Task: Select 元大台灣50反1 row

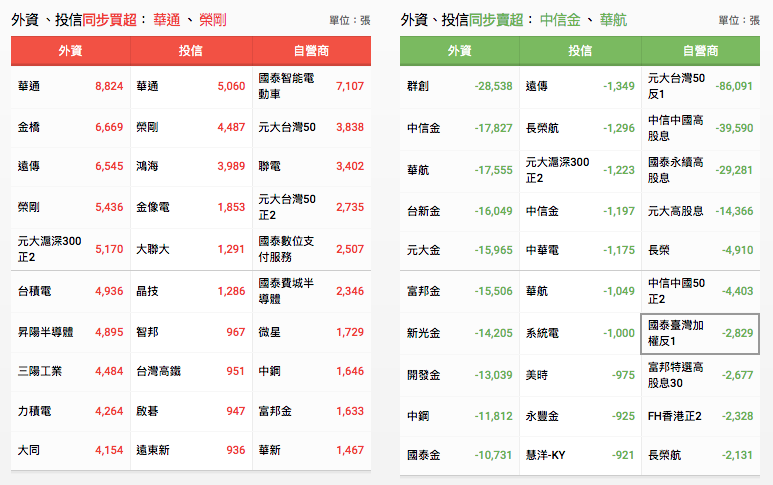Action: (701, 86)
